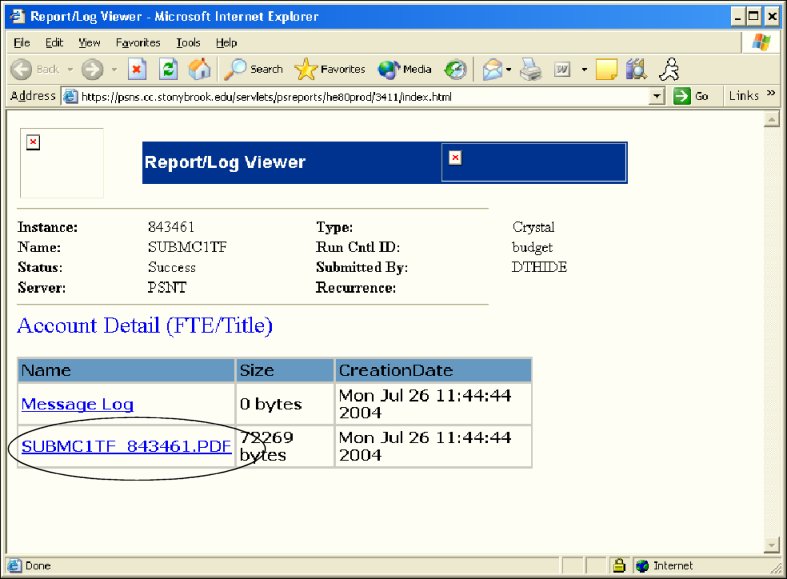Expand the Links toolbar chevron
The image size is (787, 579).
point(771,95)
